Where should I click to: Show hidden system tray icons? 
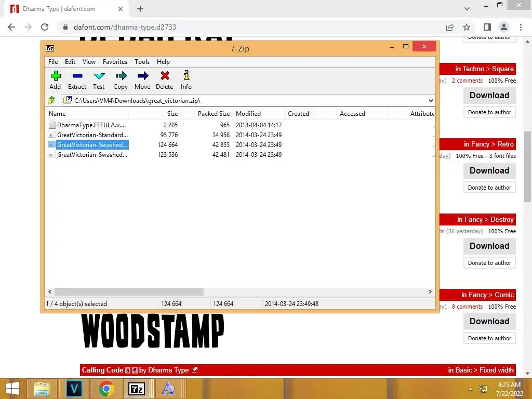pos(470,389)
